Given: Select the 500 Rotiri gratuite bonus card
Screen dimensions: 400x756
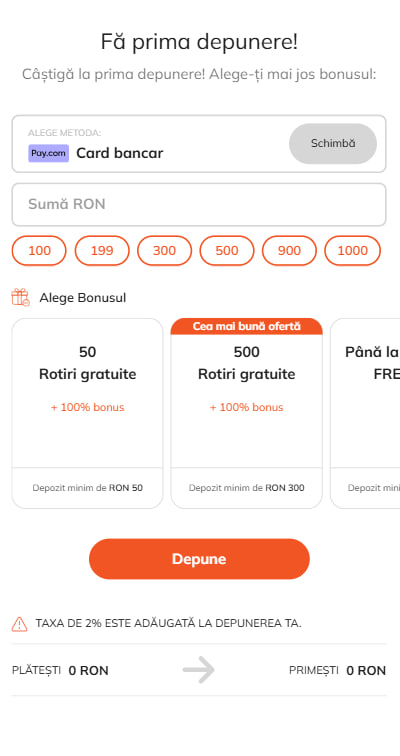Looking at the screenshot, I should pos(246,413).
